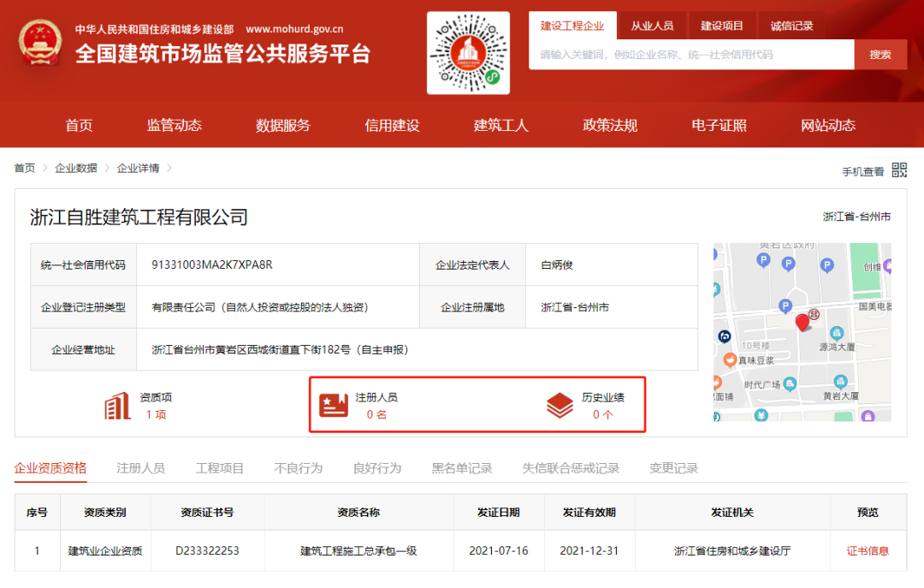
Task: Switch to the 失信联合惩戒记录 tab
Action: coord(571,468)
